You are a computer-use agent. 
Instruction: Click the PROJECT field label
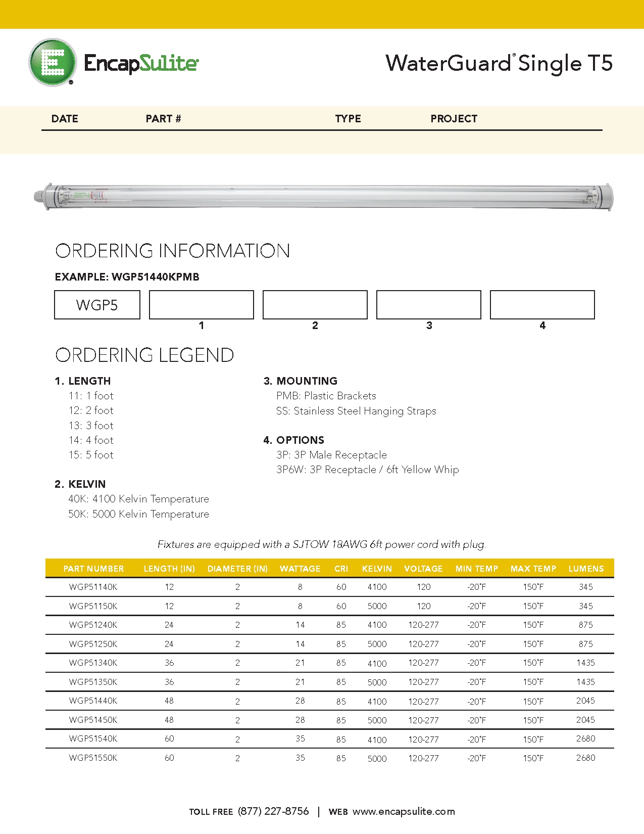(454, 119)
